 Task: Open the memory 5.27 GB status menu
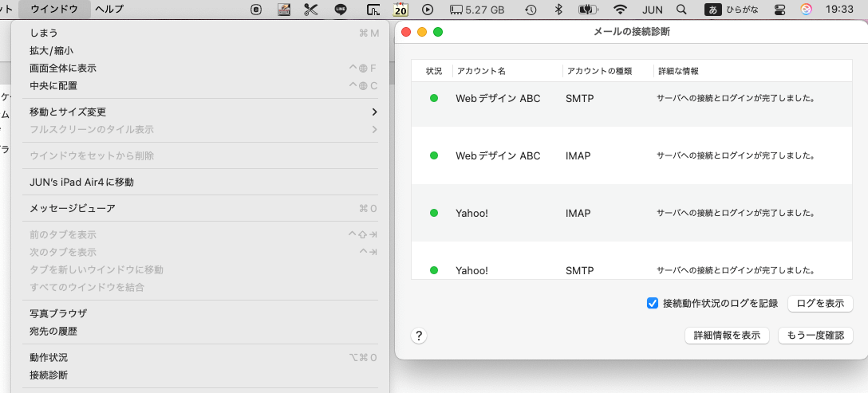click(477, 10)
